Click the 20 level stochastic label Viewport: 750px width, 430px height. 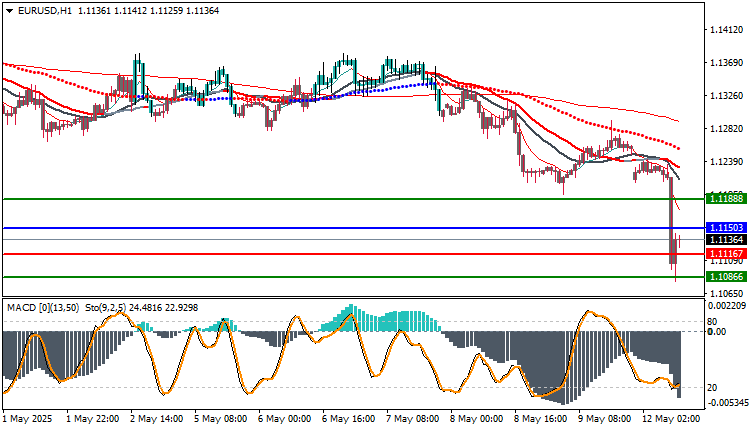(x=712, y=387)
